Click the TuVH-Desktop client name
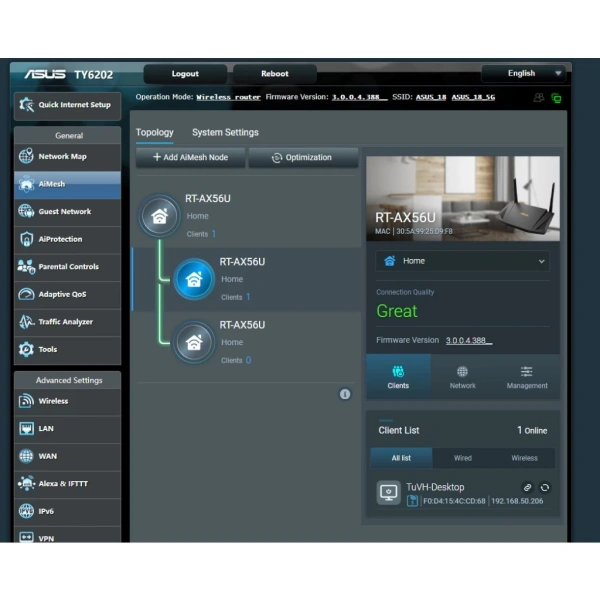Viewport: 600px width, 600px height. (x=435, y=487)
